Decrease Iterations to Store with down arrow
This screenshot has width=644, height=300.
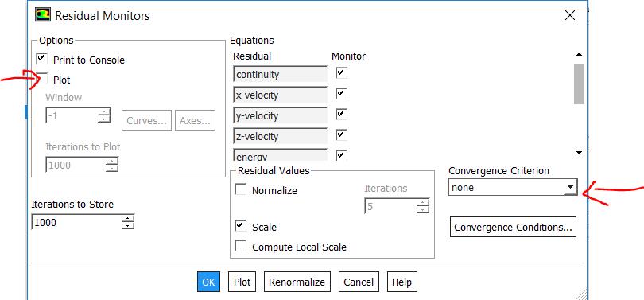[128, 226]
